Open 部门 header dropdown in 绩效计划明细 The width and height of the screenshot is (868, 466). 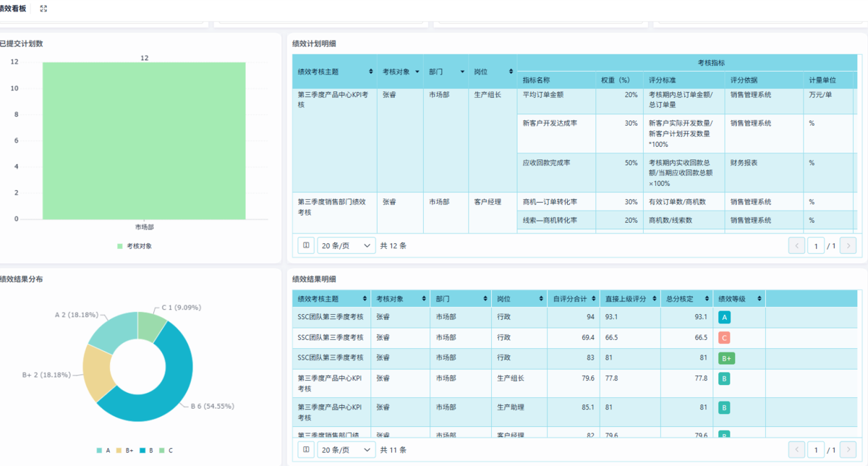(461, 72)
